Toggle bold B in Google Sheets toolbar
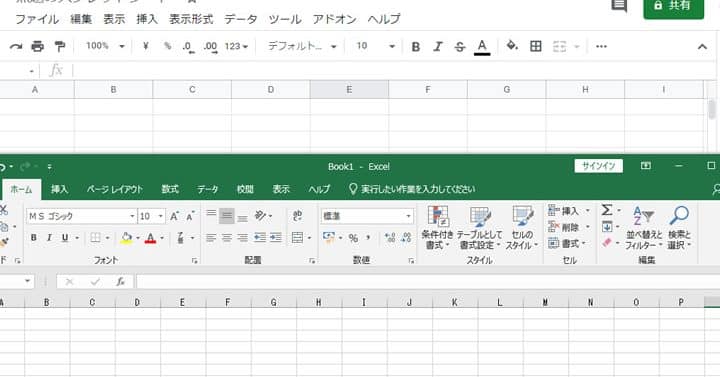Viewport: 720px width, 377px height. [x=416, y=46]
